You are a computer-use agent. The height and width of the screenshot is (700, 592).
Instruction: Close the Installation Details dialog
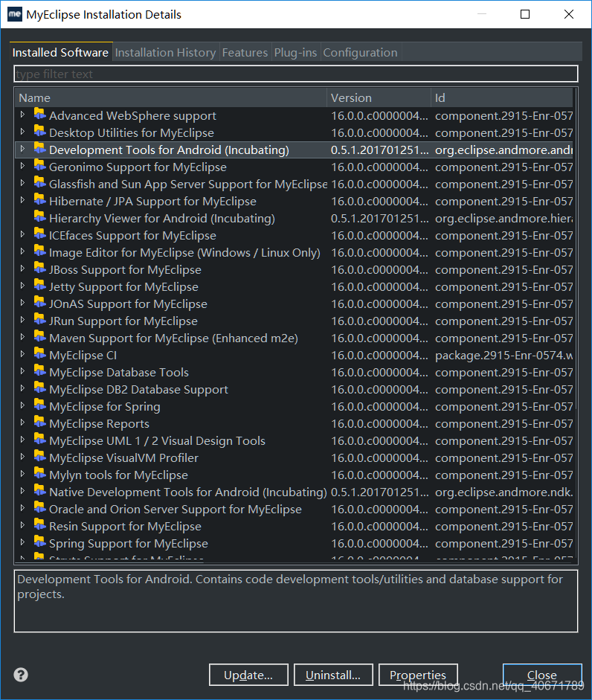[x=542, y=675]
